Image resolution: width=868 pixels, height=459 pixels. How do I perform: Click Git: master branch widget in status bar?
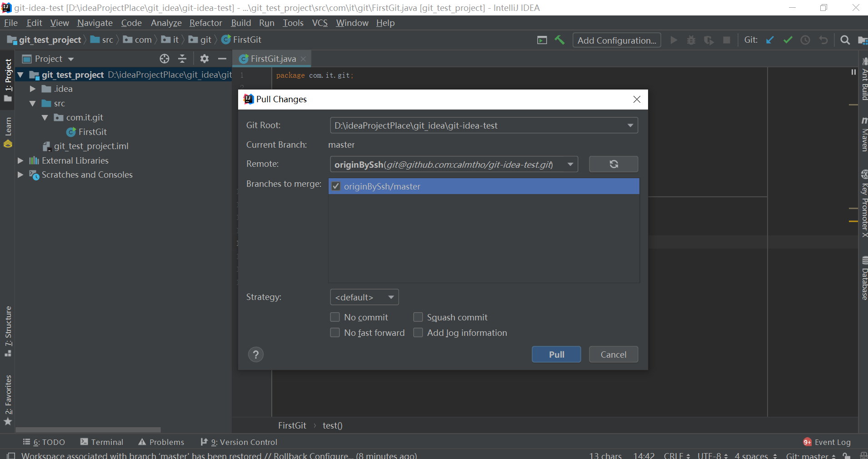coord(811,455)
